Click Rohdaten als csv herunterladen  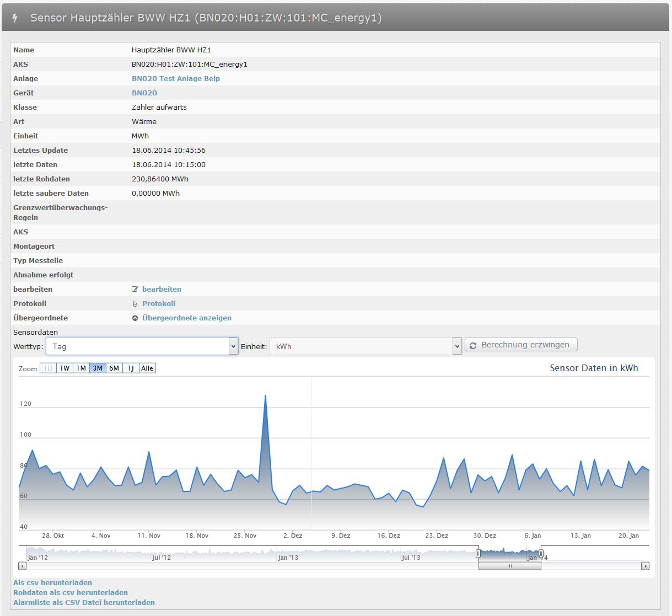[x=71, y=592]
